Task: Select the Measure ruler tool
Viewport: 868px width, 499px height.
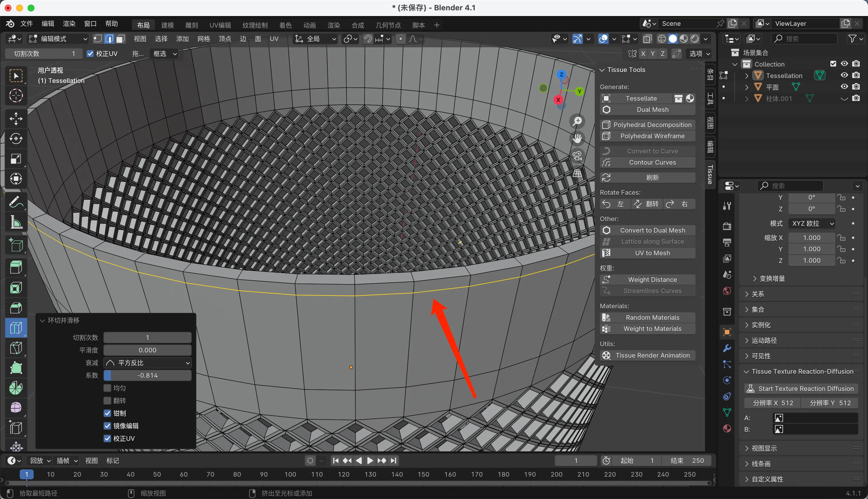Action: click(x=16, y=222)
